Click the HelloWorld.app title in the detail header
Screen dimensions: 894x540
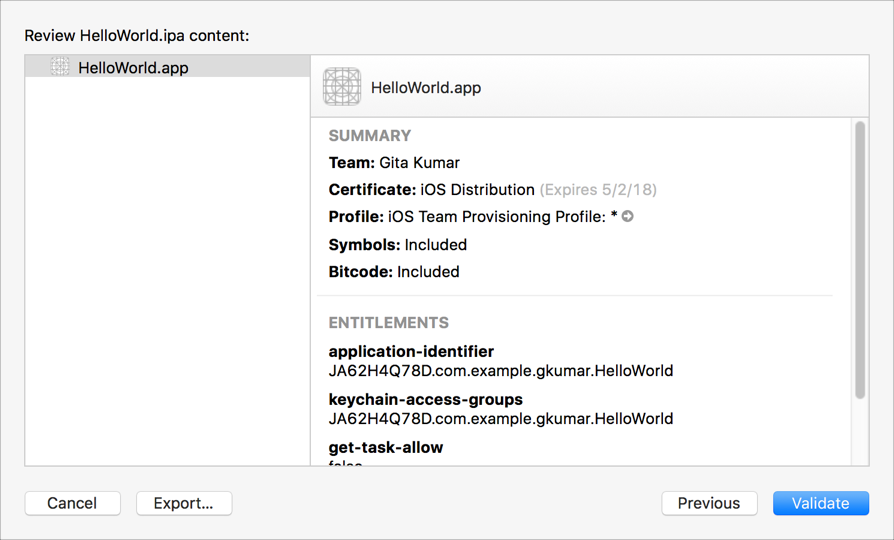[x=426, y=88]
